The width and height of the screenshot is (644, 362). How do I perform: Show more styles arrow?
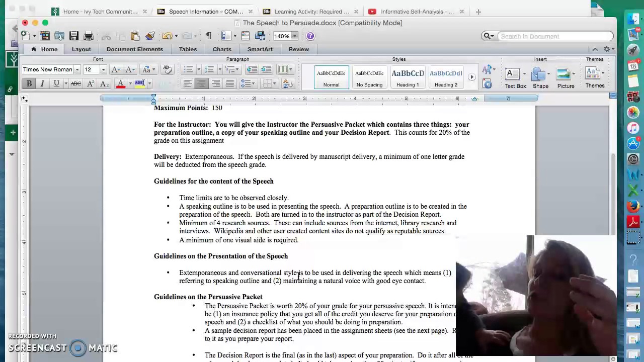pos(472,77)
